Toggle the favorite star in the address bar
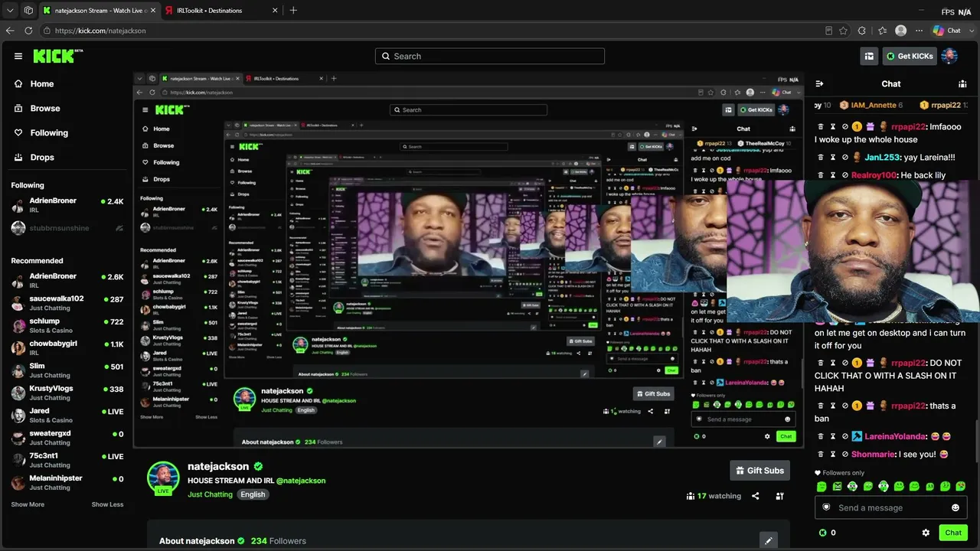Screen dimensions: 980x551 (843, 31)
